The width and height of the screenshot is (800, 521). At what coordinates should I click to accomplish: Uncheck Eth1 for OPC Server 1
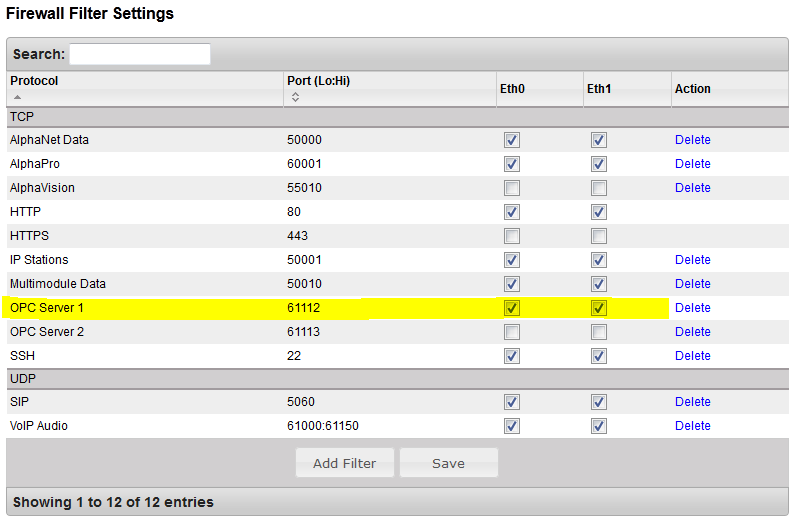[x=599, y=308]
